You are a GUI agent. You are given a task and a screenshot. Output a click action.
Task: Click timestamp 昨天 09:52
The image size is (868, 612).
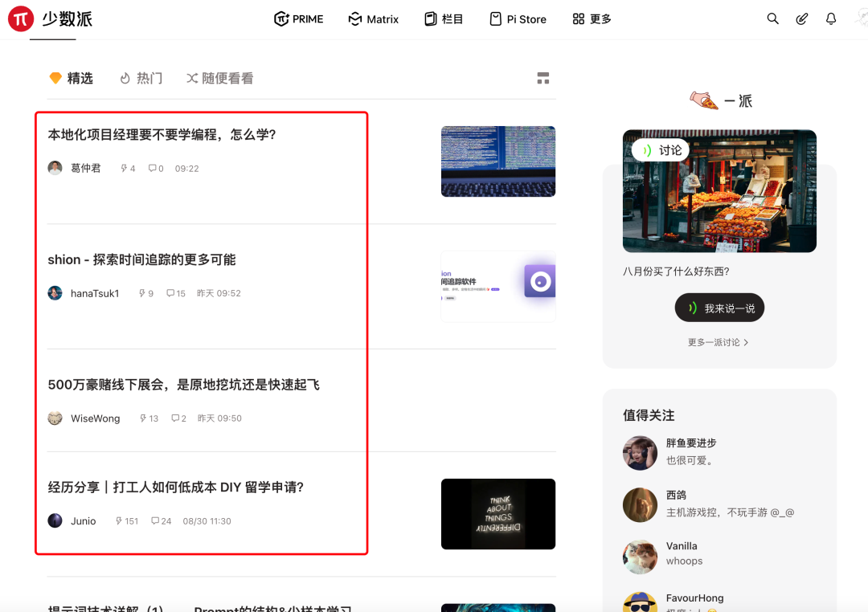click(219, 293)
